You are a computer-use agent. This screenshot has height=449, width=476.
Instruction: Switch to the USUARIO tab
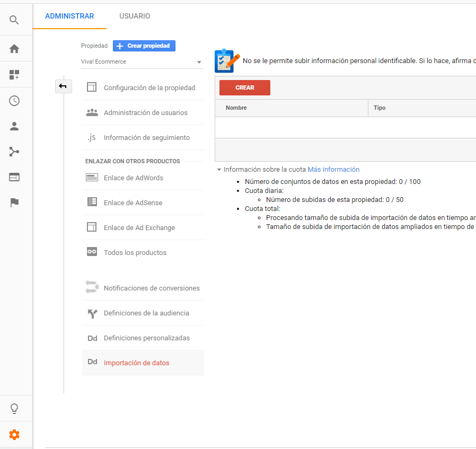point(135,16)
